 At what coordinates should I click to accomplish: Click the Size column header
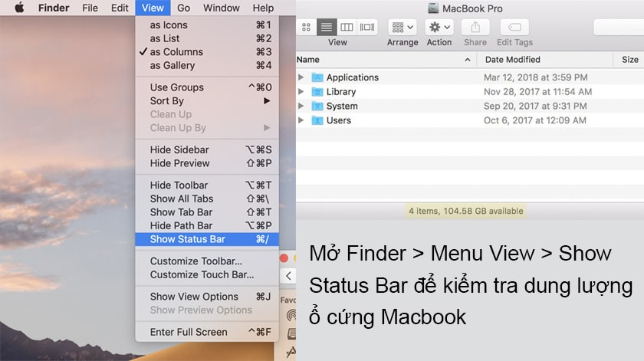[x=629, y=60]
